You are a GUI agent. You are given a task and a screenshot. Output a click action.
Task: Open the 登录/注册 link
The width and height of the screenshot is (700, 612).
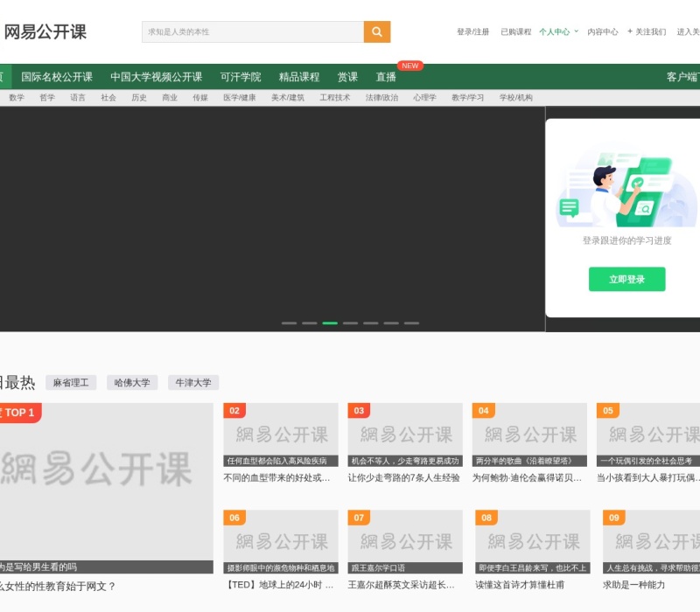pos(472,31)
